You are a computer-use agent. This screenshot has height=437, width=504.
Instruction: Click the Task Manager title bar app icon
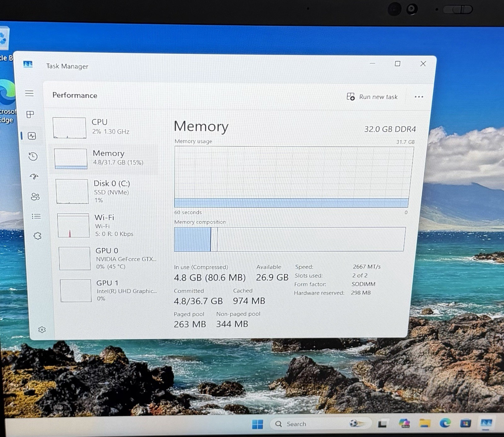click(x=28, y=65)
